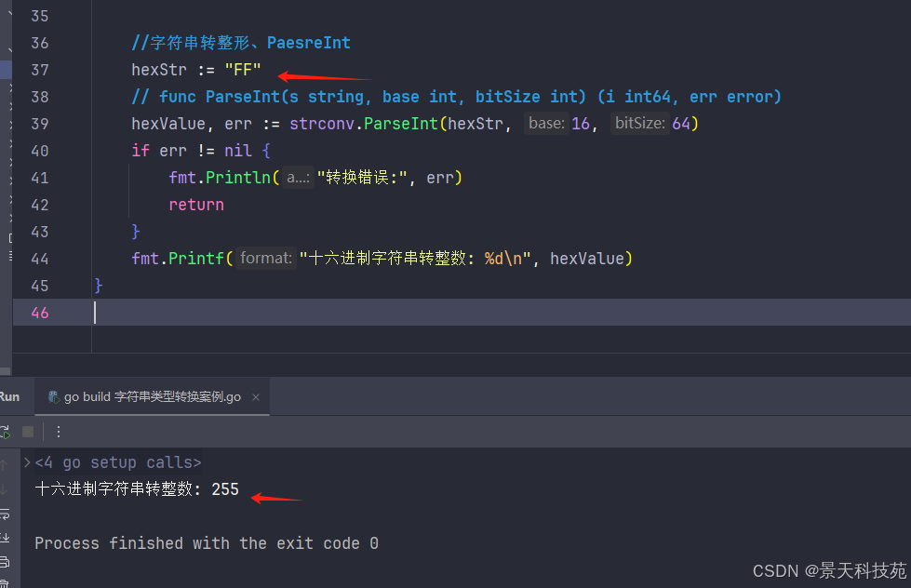Image resolution: width=911 pixels, height=588 pixels.
Task: Click line number 39 in the gutter
Action: coord(39,124)
